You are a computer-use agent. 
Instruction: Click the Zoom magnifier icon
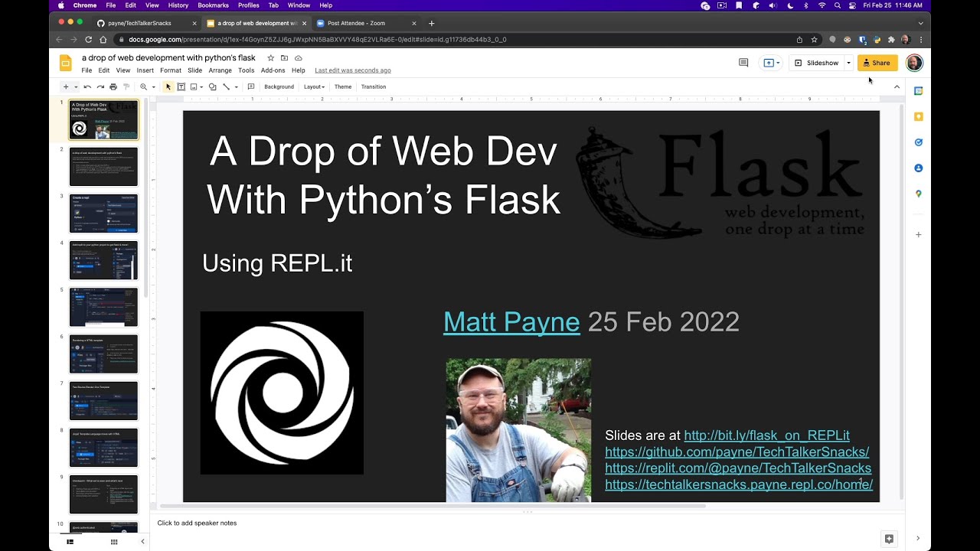[143, 86]
